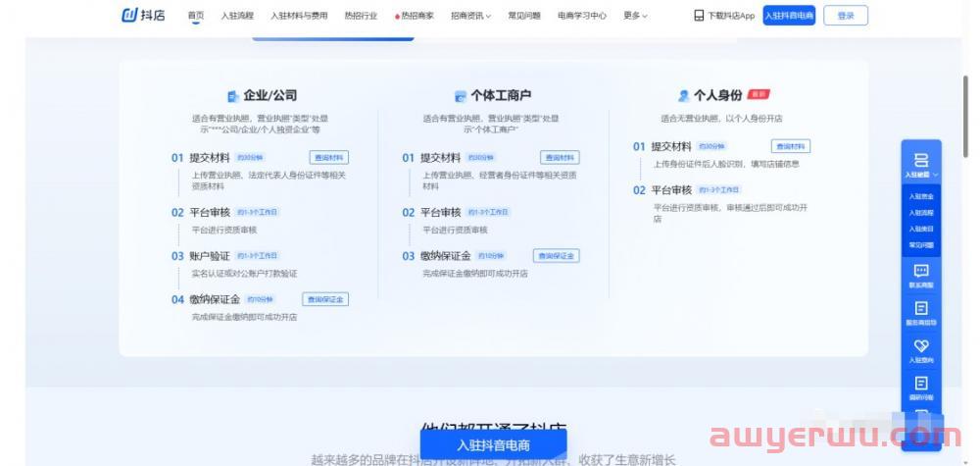Click 提交材料 step in 企业/公司 column
Image resolution: width=980 pixels, height=466 pixels.
[x=210, y=158]
